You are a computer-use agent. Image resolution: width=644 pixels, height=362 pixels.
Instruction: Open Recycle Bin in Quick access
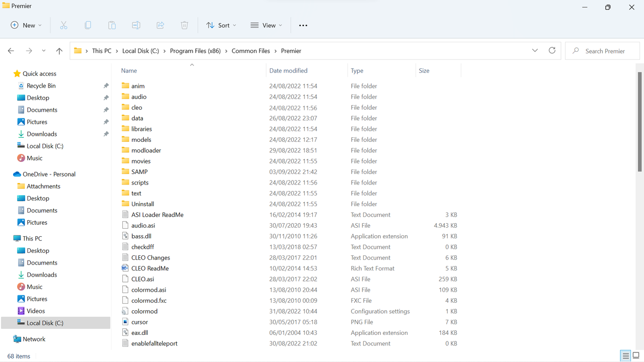click(x=41, y=86)
